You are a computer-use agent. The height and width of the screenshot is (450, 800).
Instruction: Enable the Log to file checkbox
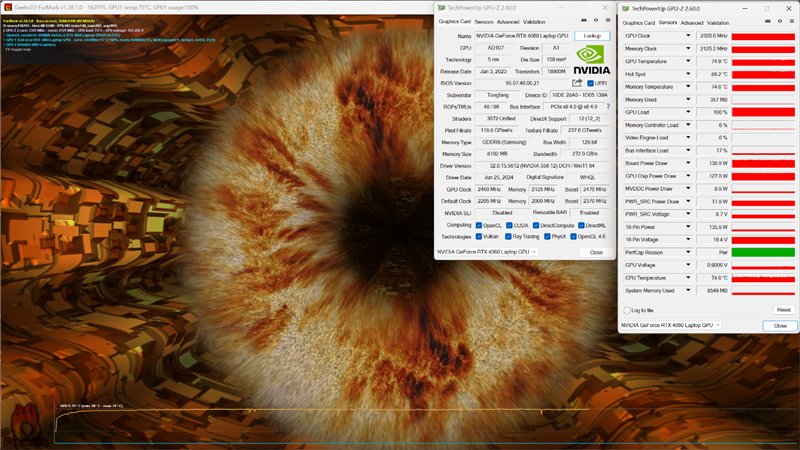(x=627, y=310)
